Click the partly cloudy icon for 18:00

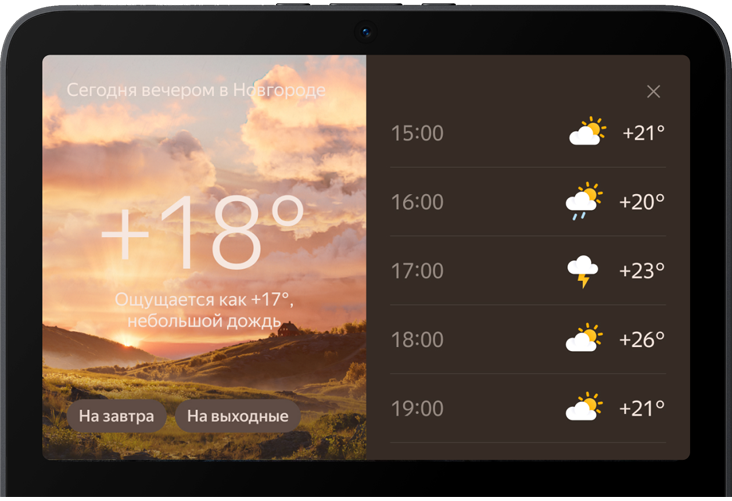584,339
